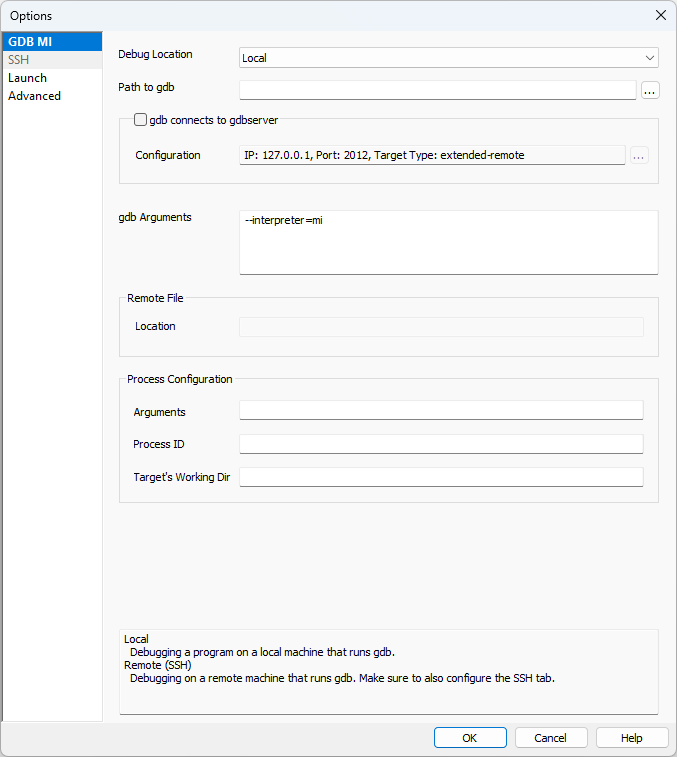Select GDB MI in the options list

[x=30, y=42]
